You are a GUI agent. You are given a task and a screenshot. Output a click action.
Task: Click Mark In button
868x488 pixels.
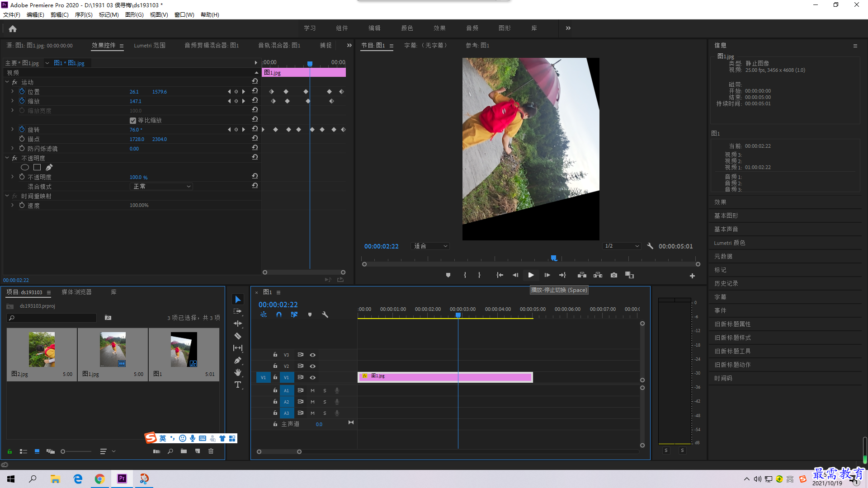[465, 275]
